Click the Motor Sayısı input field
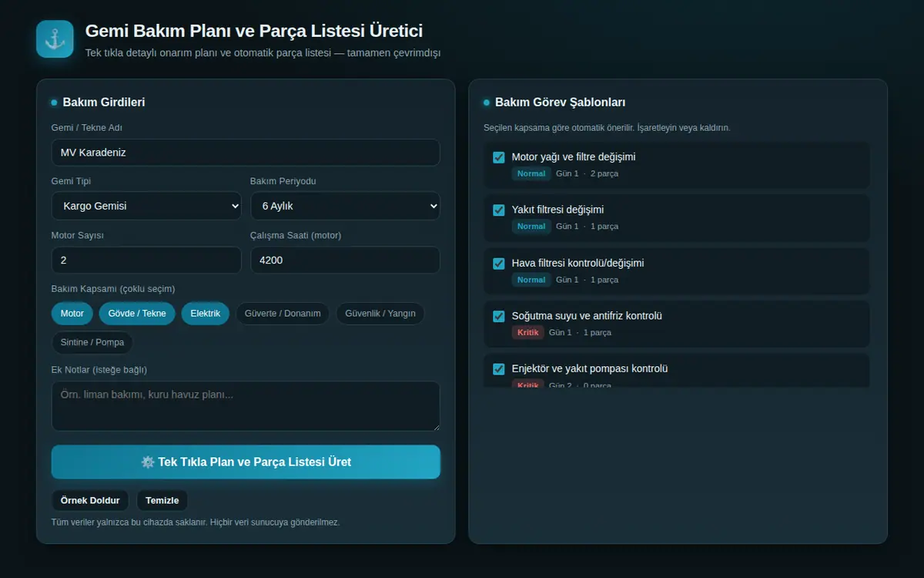Image resolution: width=924 pixels, height=578 pixels. [146, 260]
